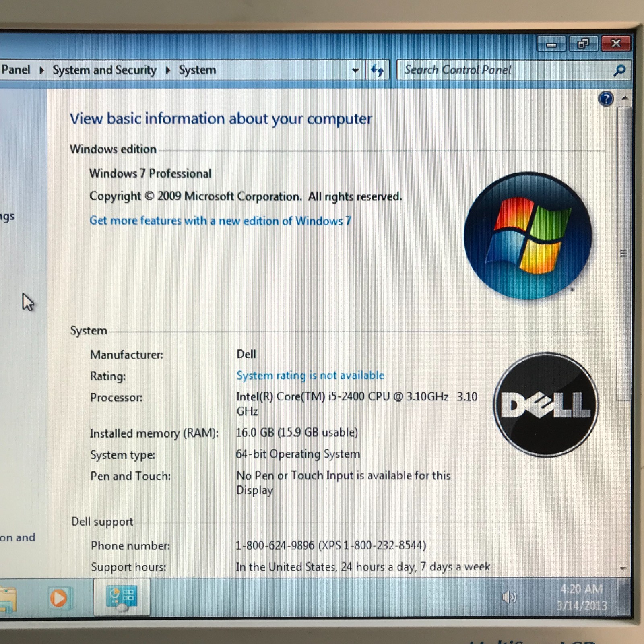
Task: Select the Dell manufacturer value
Action: tap(246, 354)
